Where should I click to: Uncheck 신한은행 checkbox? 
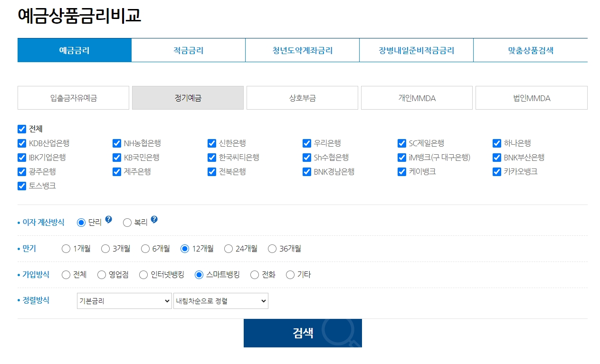tap(212, 143)
